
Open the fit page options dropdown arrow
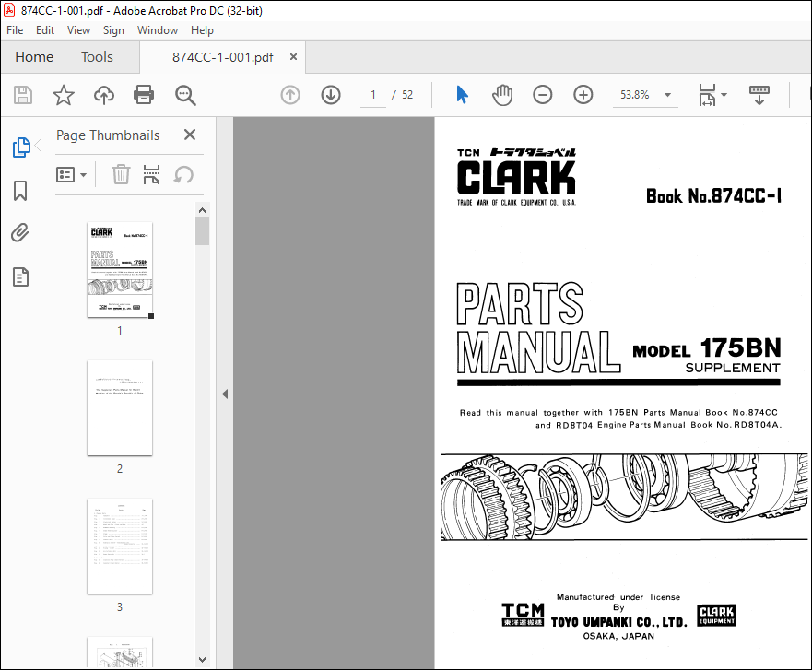[724, 95]
